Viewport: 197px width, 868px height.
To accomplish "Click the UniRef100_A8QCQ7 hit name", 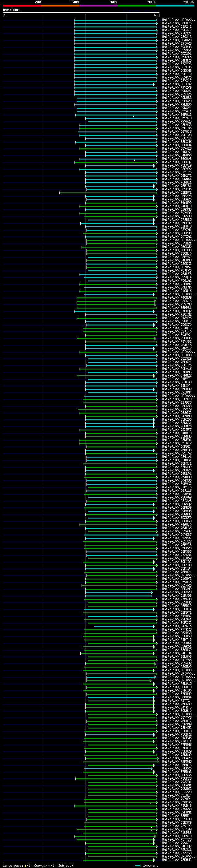I will [176, 162].
